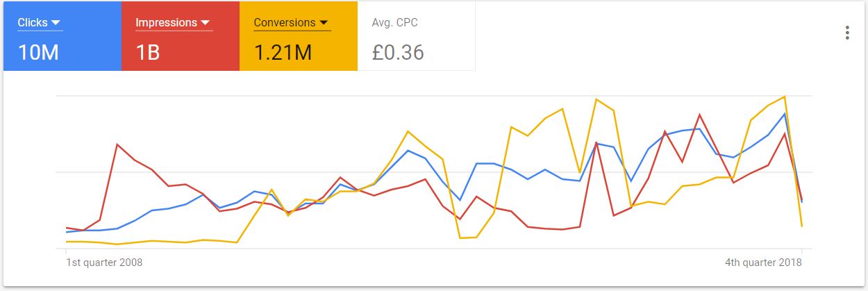Click the 10M clicks total value

(38, 52)
